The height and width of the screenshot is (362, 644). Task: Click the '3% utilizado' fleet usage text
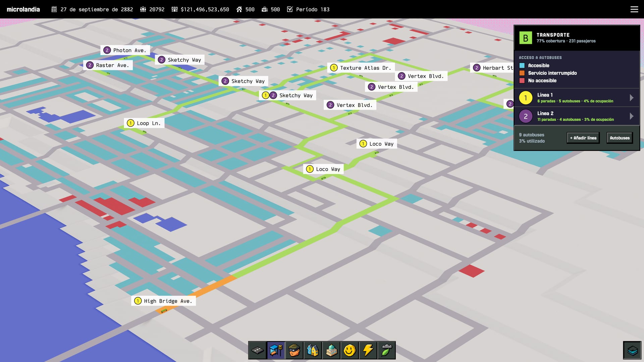tap(532, 141)
